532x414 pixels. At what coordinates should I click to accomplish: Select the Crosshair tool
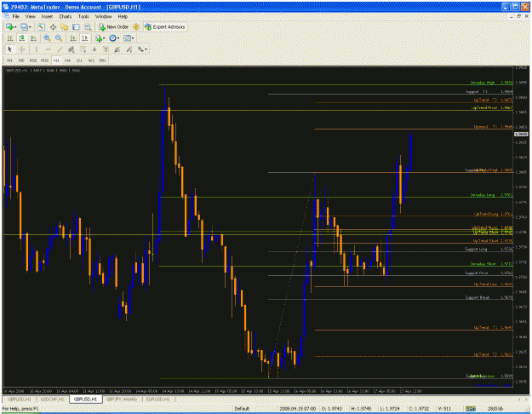22,49
